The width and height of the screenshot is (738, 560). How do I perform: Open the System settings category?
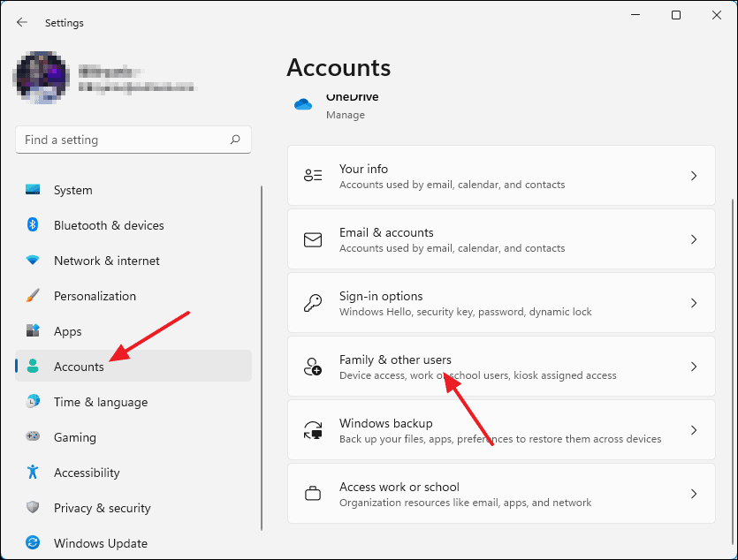pyautogui.click(x=133, y=190)
